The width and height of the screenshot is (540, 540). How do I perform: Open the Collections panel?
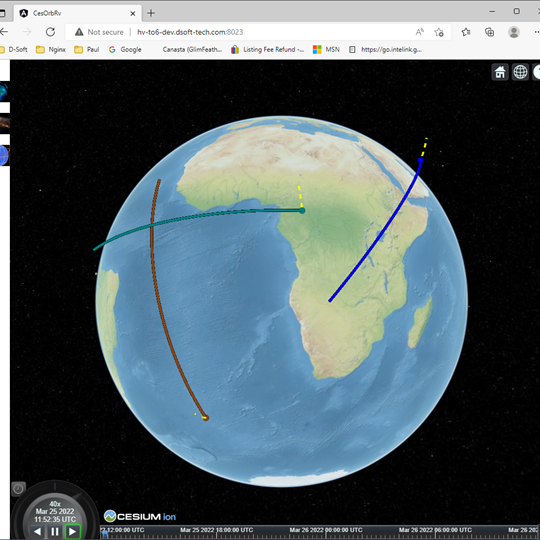(x=489, y=32)
